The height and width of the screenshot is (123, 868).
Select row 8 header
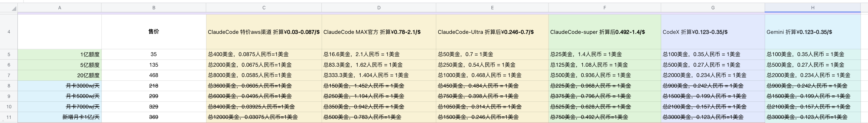[9, 86]
